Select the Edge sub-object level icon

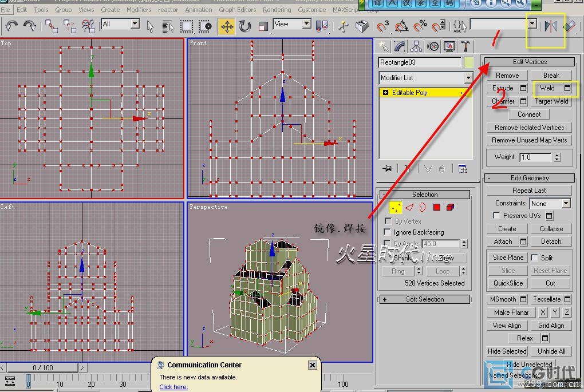(x=410, y=207)
